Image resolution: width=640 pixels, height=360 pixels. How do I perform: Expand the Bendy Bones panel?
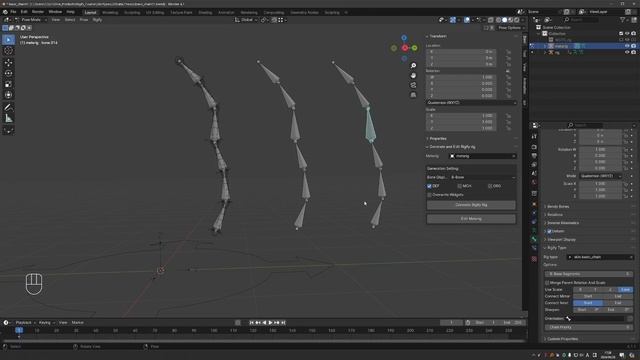click(558, 207)
